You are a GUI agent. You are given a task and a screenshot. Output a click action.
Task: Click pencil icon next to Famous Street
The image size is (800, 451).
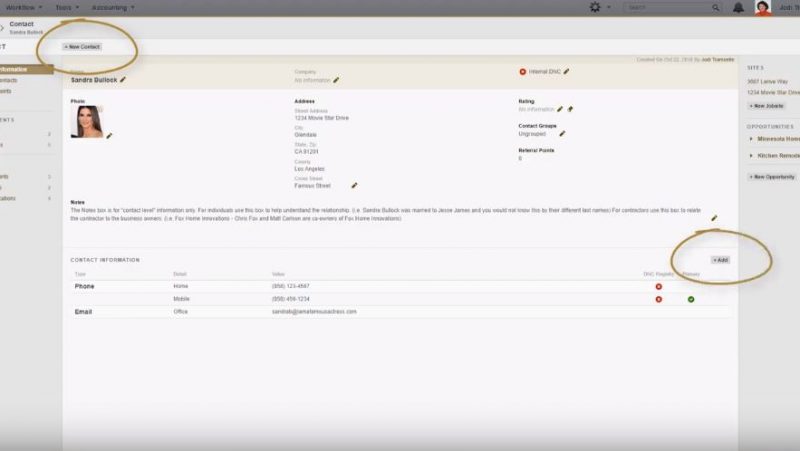(x=354, y=185)
